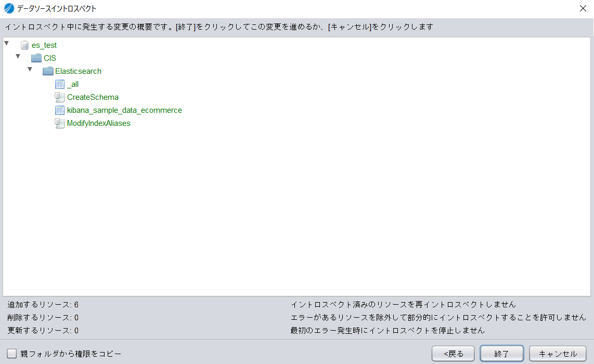Screen dimensions: 594x364
Task: Click the _all table icon
Action: [x=60, y=84]
